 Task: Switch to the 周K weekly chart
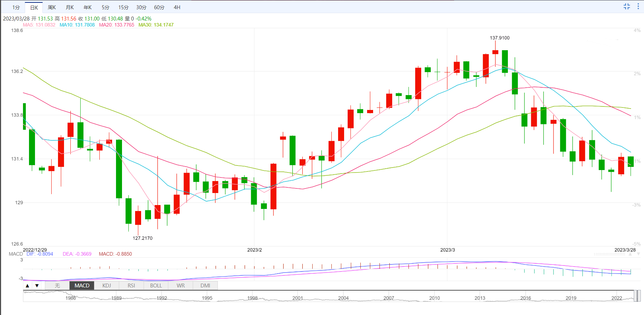click(x=52, y=7)
